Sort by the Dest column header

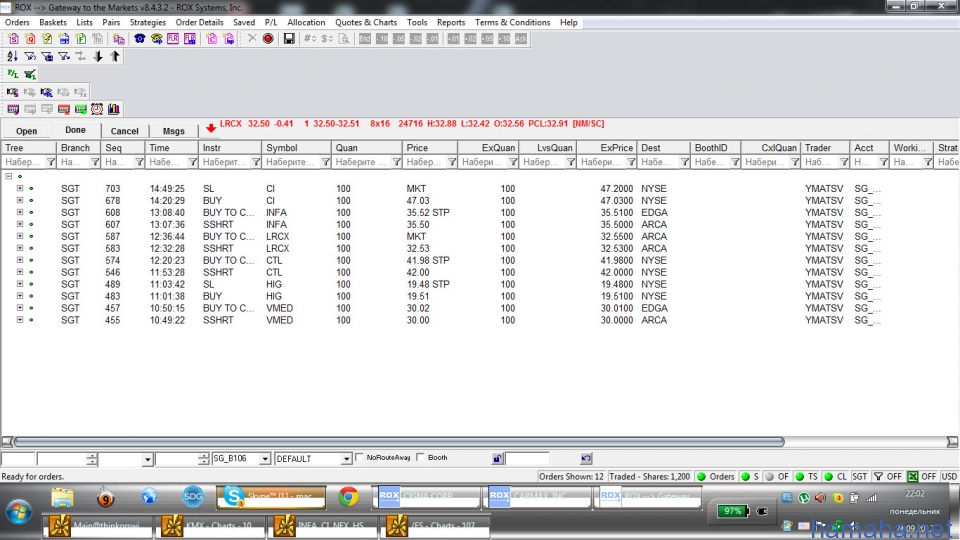click(664, 148)
